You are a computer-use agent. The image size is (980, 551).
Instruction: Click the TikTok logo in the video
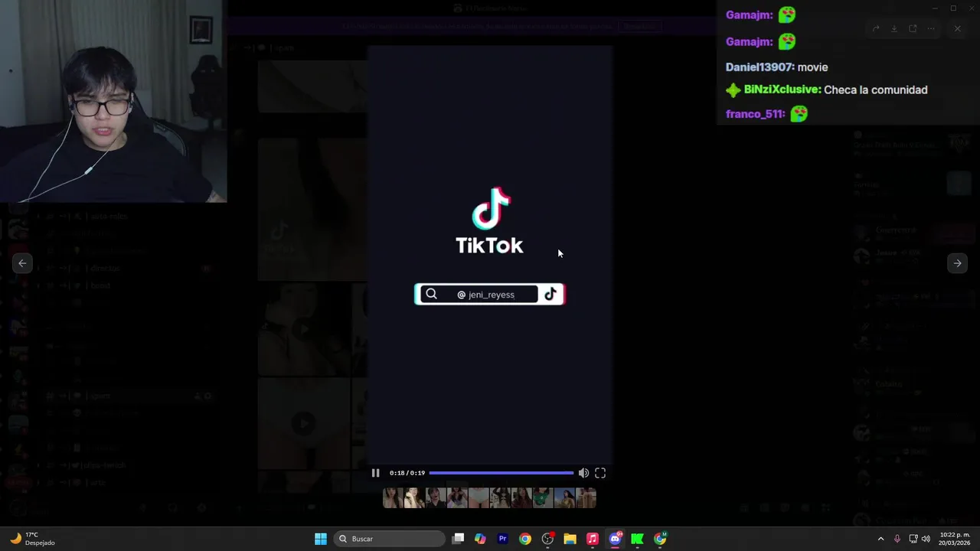[490, 221]
